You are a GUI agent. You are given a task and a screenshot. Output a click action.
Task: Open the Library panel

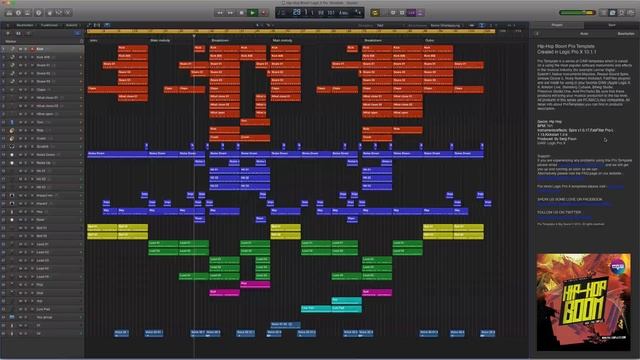9,13
